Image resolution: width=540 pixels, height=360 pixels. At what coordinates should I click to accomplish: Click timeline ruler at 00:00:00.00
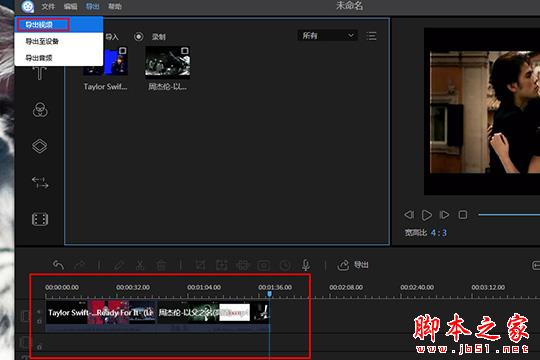coord(62,287)
